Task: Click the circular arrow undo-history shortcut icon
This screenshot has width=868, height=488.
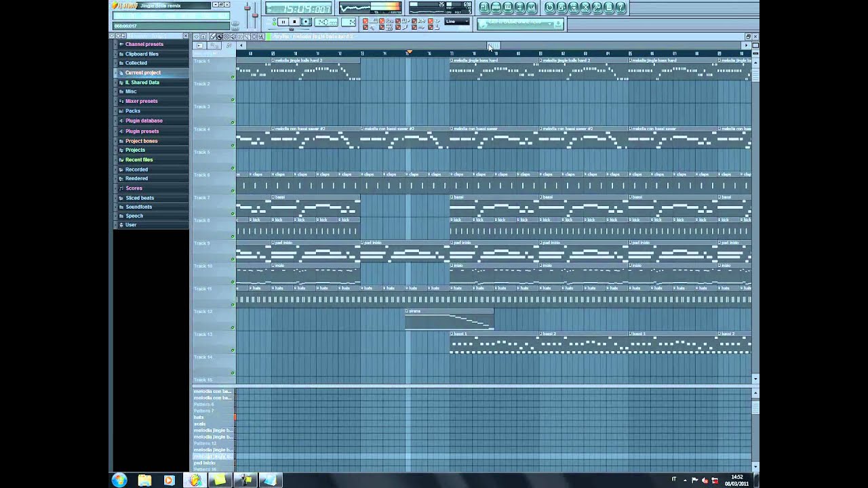Action: pos(549,7)
